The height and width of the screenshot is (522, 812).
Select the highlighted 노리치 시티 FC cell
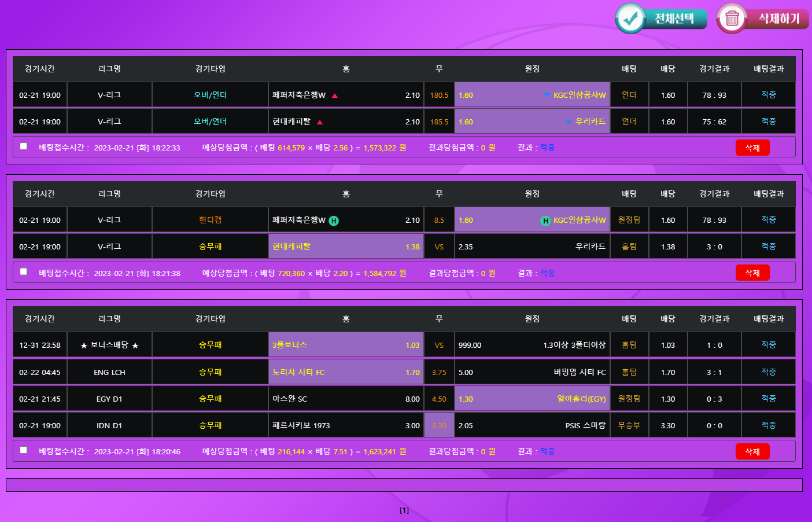[346, 372]
